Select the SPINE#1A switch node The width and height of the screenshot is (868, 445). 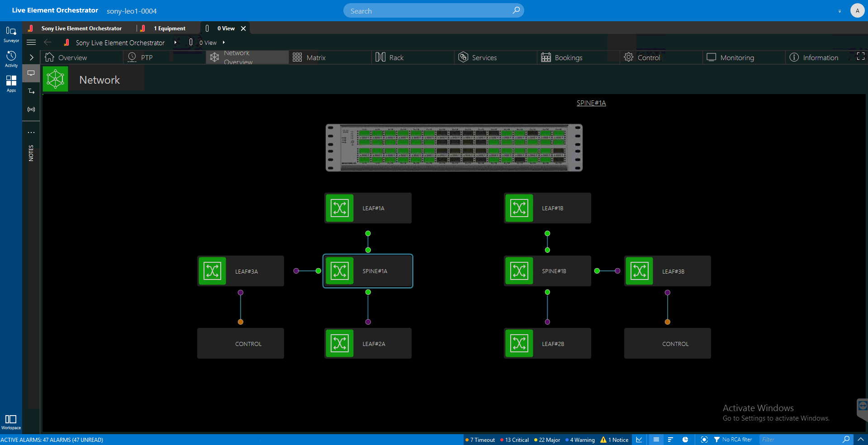point(368,271)
